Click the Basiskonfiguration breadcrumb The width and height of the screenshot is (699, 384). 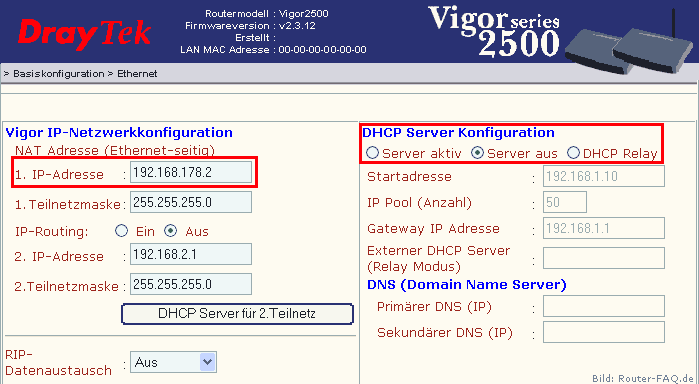[58, 74]
